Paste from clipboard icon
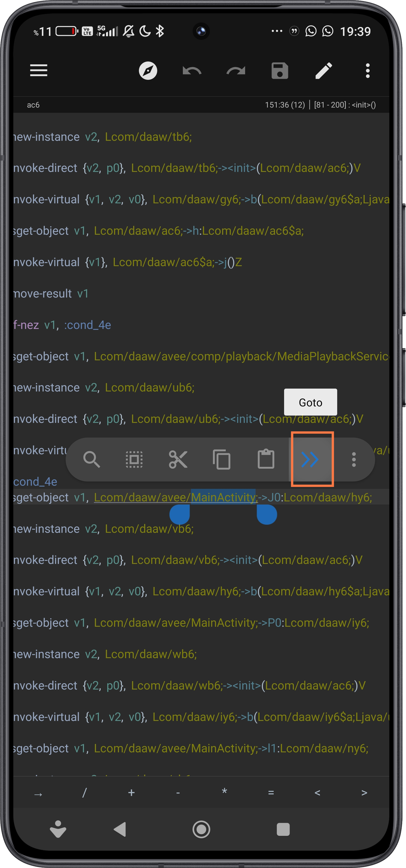 pos(266,459)
